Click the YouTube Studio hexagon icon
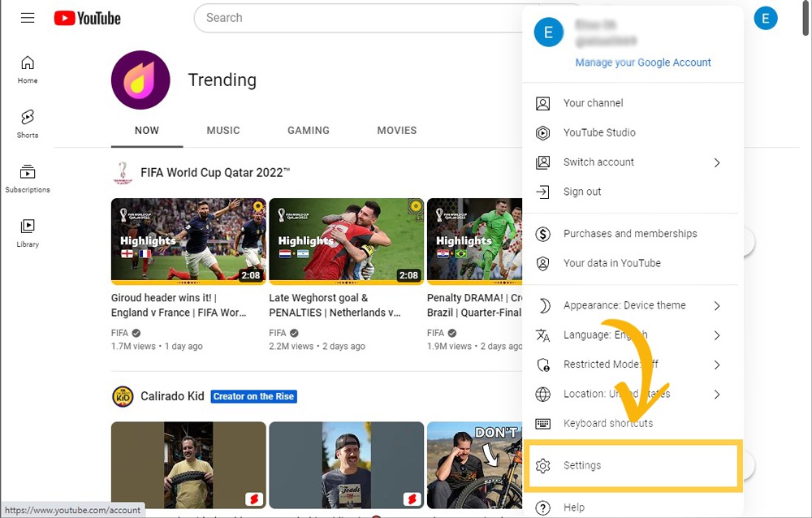Viewport: 812px width, 518px height. pos(542,133)
